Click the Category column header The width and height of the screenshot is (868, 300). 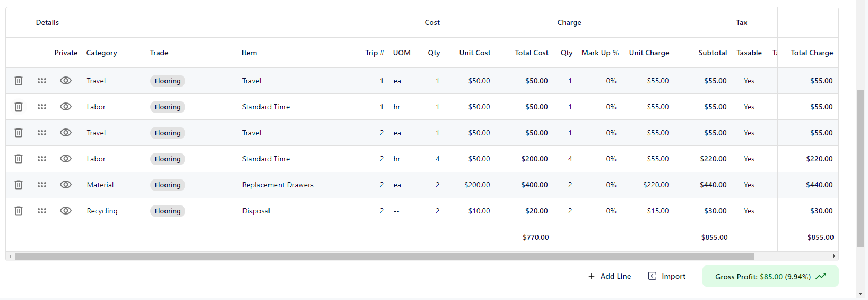point(101,53)
